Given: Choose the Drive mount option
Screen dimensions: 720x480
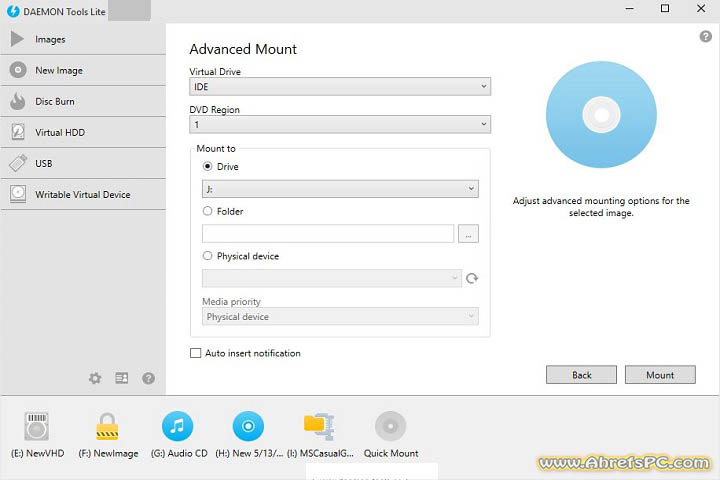Looking at the screenshot, I should click(x=208, y=166).
